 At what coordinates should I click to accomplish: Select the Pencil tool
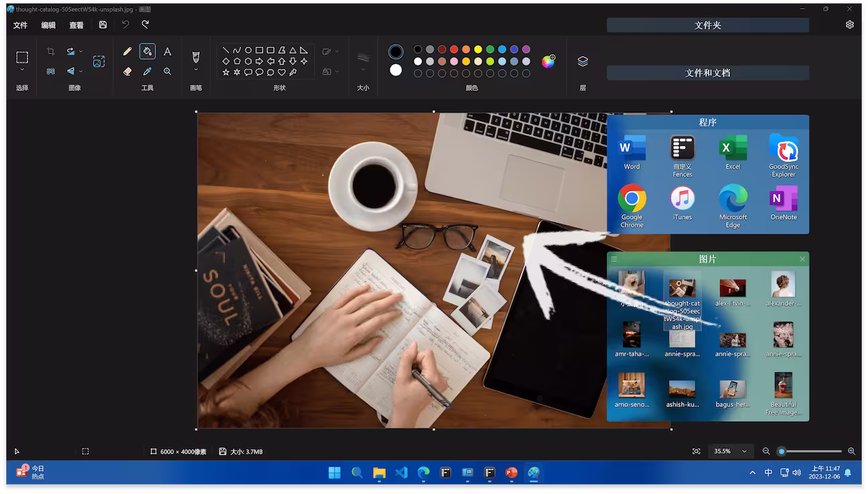[127, 52]
